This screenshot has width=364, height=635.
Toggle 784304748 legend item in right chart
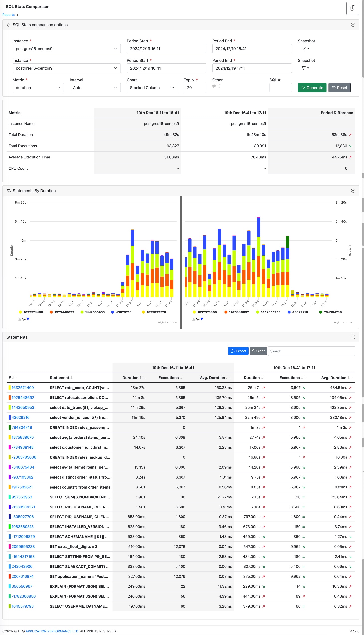330,312
